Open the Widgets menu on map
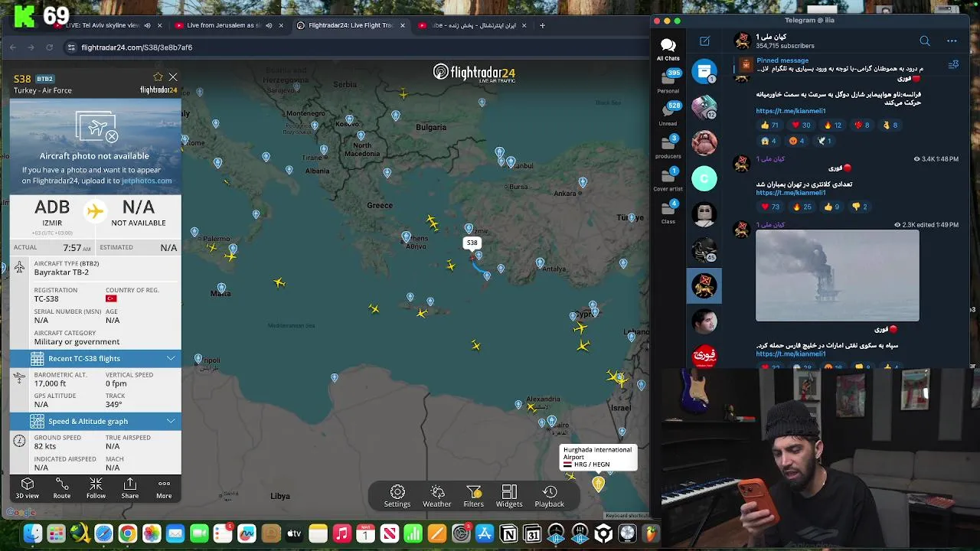 [x=509, y=496]
